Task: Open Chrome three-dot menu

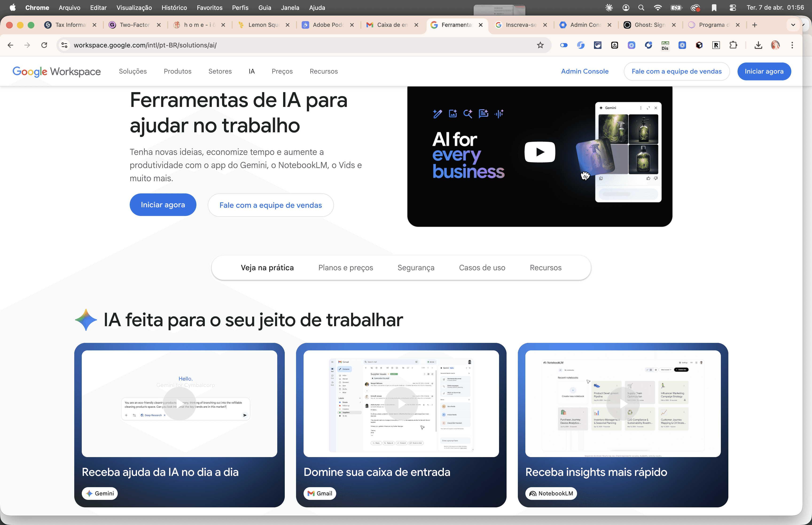Action: coord(792,45)
